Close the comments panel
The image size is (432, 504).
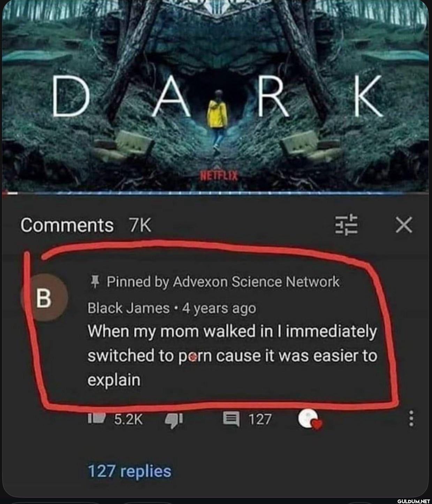(404, 225)
